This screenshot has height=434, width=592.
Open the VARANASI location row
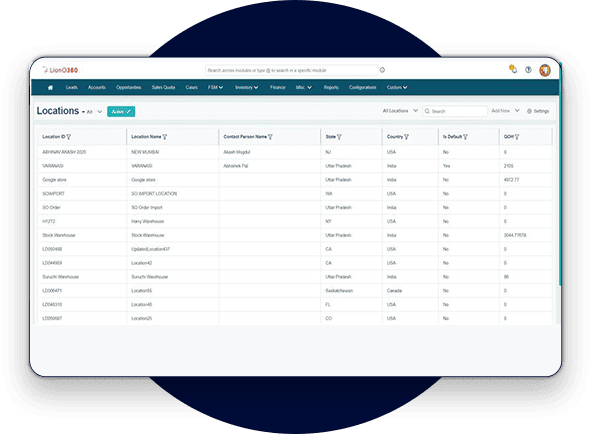pos(294,166)
